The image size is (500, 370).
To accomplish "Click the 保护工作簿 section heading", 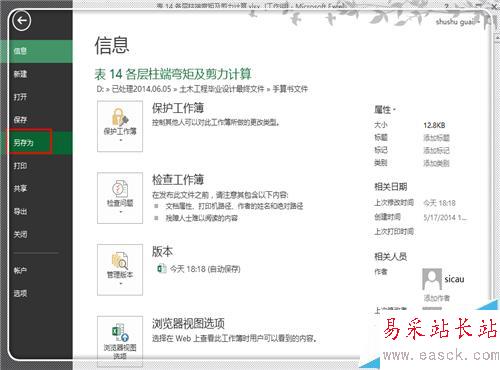I will [x=178, y=108].
